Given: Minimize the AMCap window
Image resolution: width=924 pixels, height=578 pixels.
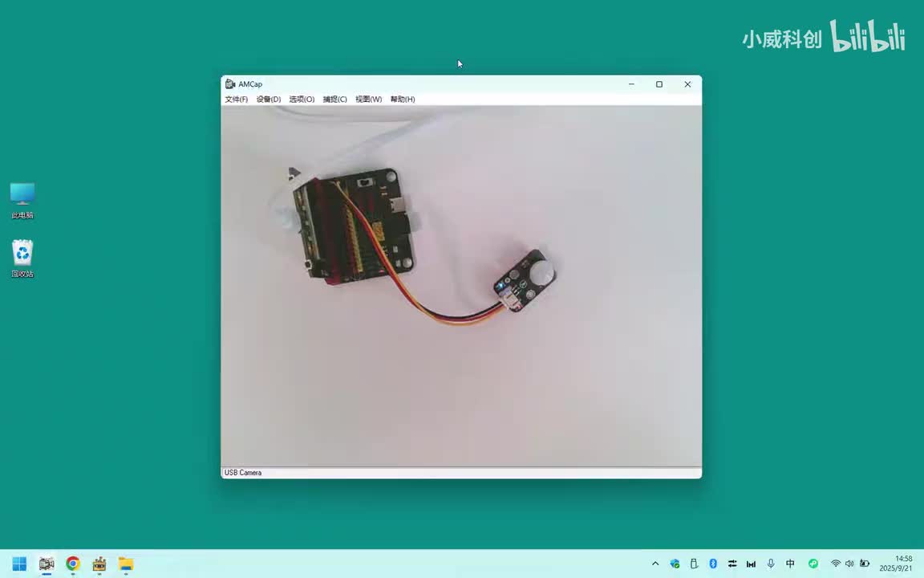Looking at the screenshot, I should coord(631,84).
